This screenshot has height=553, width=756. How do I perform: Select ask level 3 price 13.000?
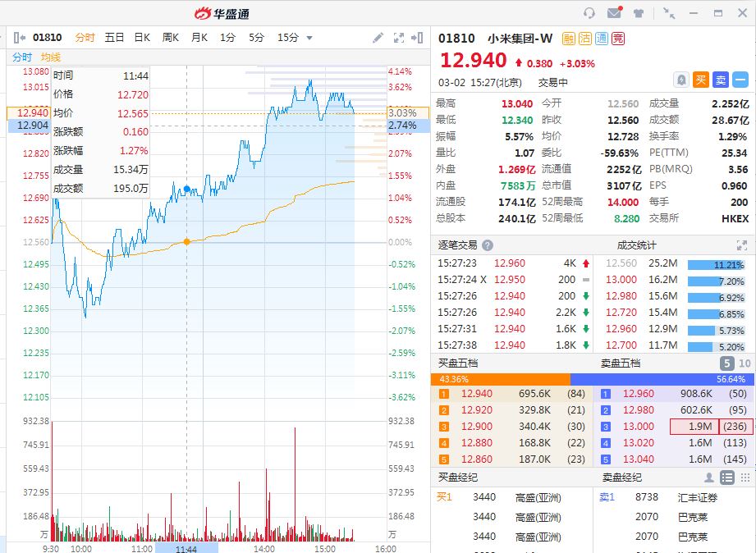coord(639,426)
